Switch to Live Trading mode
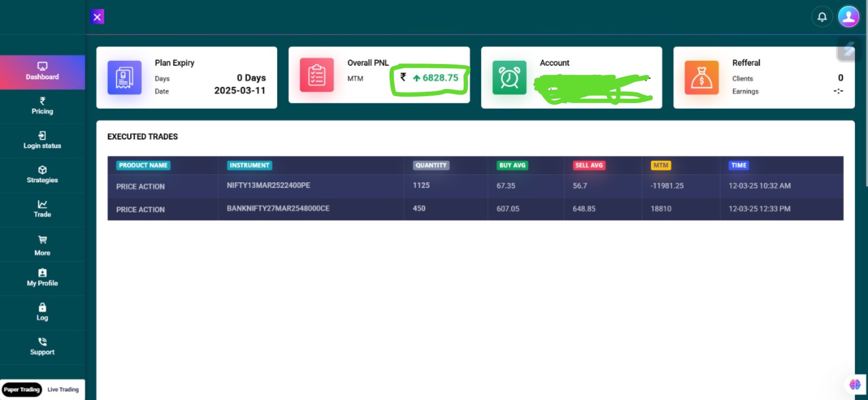This screenshot has height=400, width=868. 63,390
